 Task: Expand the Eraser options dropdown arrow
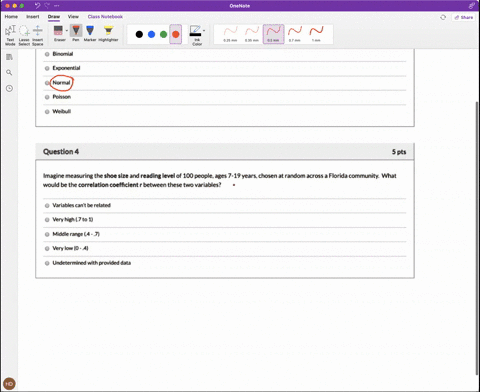click(67, 31)
